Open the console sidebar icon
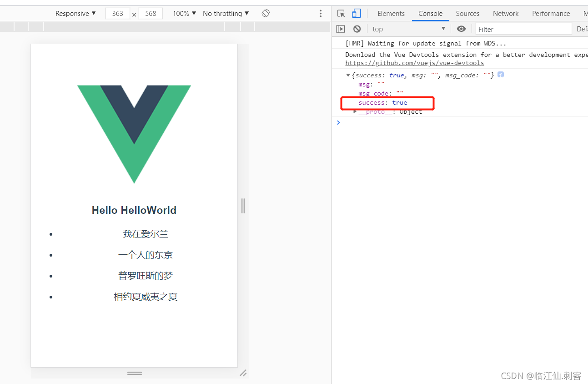Image resolution: width=588 pixels, height=384 pixels. pyautogui.click(x=340, y=29)
